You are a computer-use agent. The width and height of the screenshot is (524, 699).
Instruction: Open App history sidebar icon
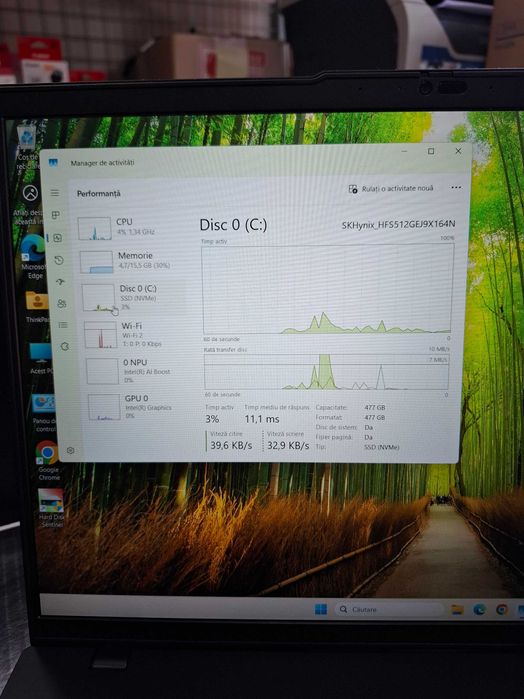pyautogui.click(x=59, y=260)
